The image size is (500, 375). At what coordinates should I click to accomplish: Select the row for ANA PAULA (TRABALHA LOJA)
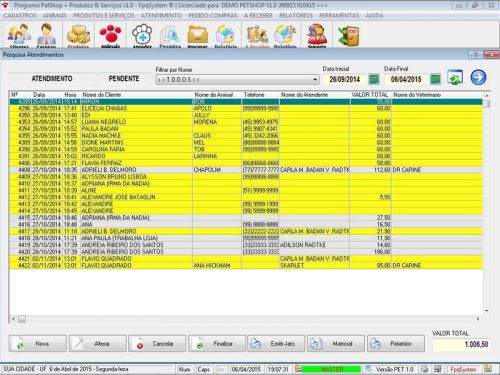[246, 238]
